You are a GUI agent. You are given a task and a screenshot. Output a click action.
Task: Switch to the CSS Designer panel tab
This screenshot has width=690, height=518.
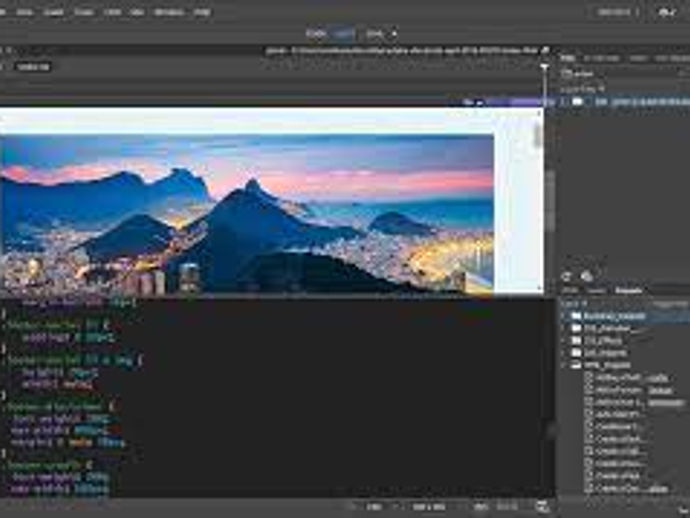click(672, 58)
